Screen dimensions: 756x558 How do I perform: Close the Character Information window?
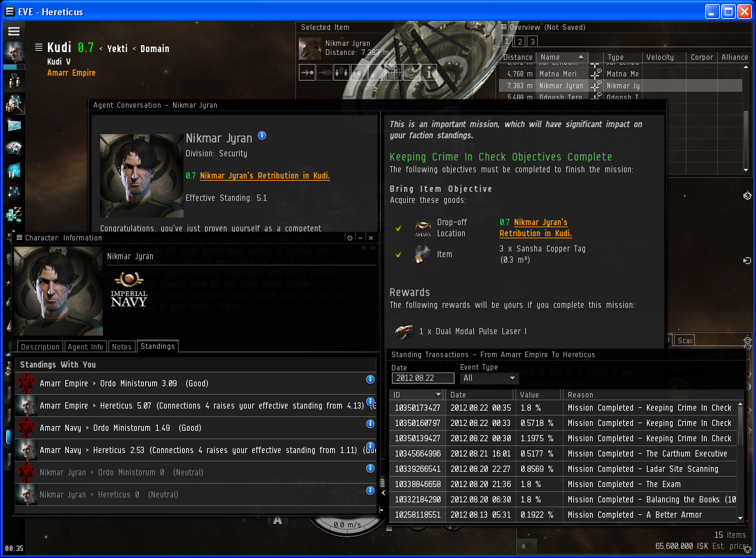(x=371, y=238)
